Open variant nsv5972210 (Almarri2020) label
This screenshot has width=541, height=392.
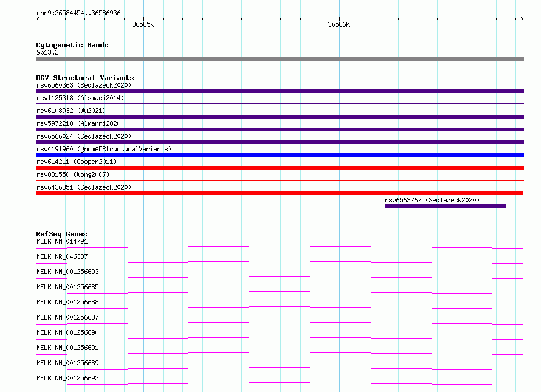pos(80,123)
